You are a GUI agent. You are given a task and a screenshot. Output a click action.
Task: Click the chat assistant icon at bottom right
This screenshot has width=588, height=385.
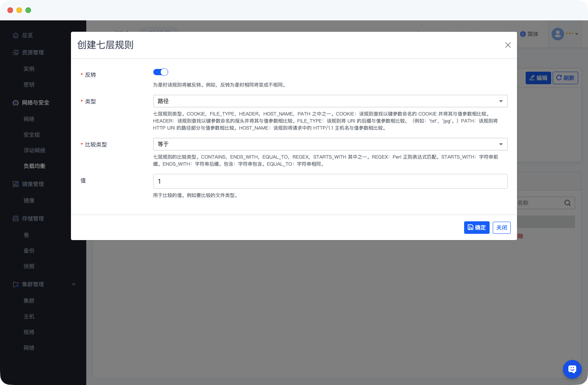click(x=572, y=369)
